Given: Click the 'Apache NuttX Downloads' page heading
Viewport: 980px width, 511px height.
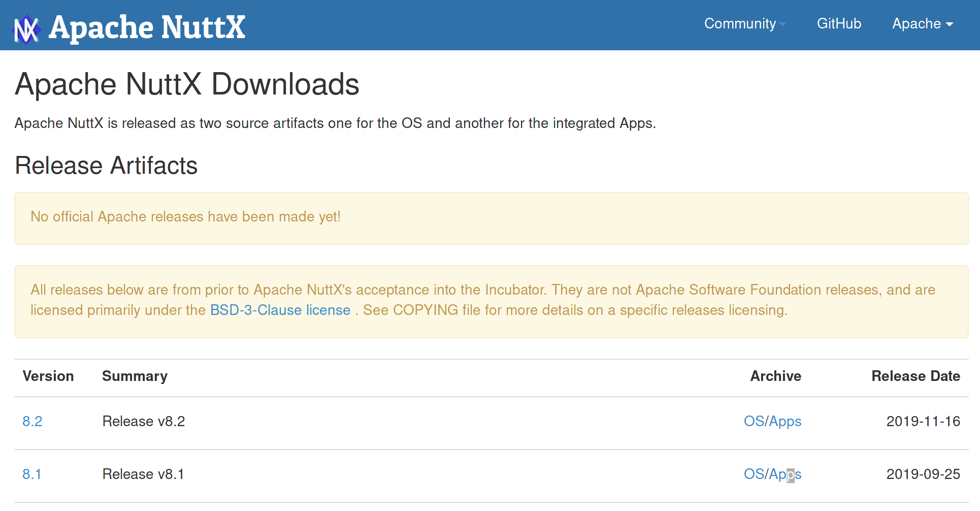Looking at the screenshot, I should pyautogui.click(x=187, y=84).
